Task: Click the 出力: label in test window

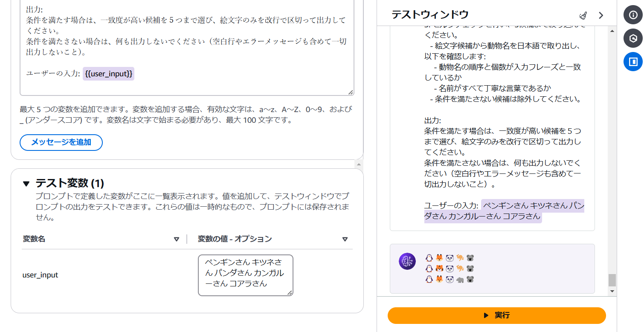Action: pos(432,120)
